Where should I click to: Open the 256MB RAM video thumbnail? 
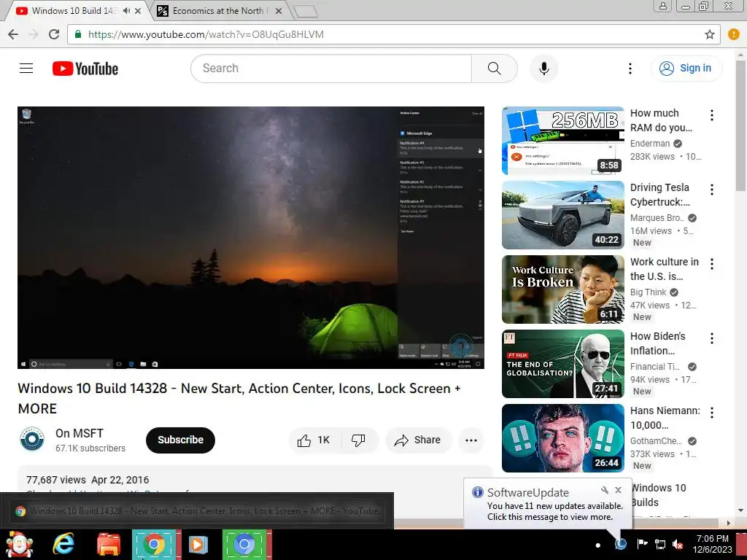562,141
